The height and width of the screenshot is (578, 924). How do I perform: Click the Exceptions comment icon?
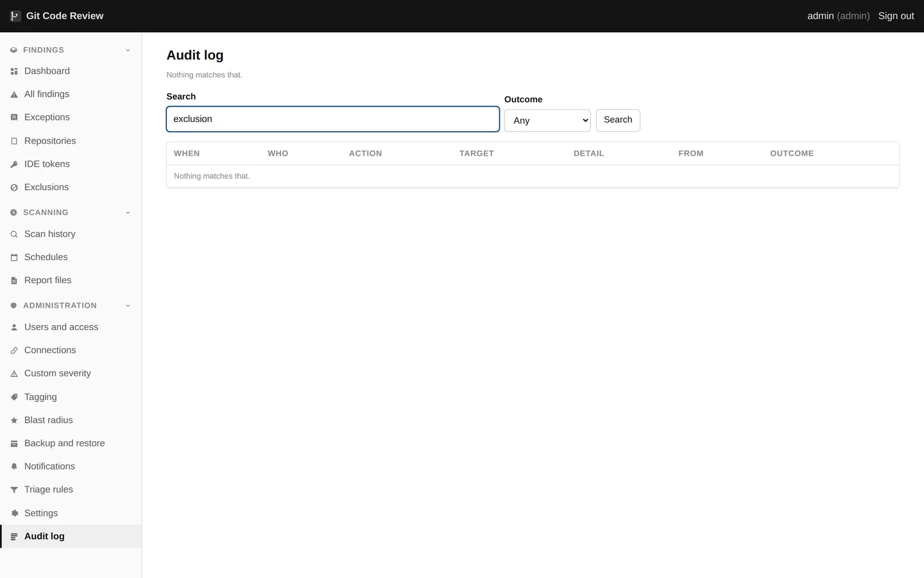[x=14, y=118]
